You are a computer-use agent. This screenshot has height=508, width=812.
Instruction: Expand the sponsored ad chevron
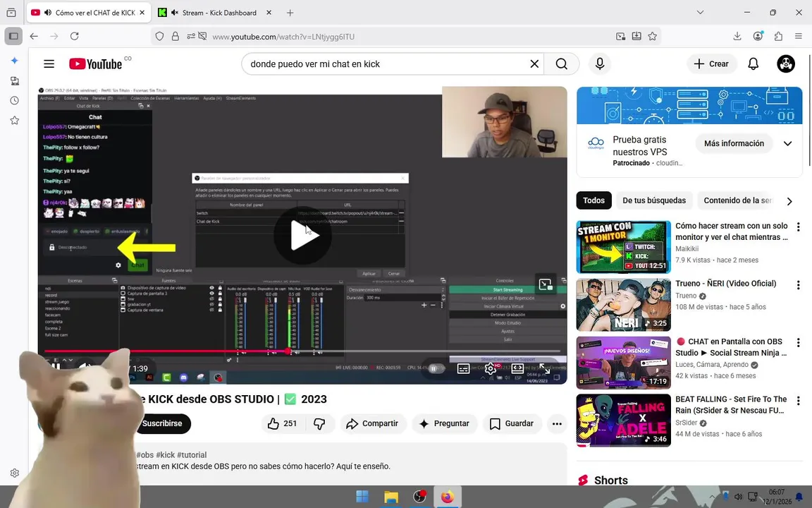tap(787, 144)
